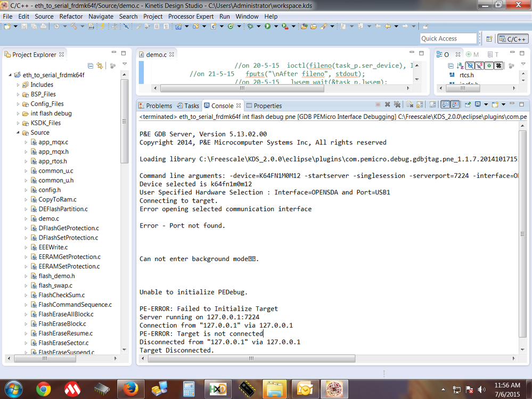This screenshot has width=532, height=399.
Task: Click the Quick Access input field
Action: pyautogui.click(x=448, y=39)
